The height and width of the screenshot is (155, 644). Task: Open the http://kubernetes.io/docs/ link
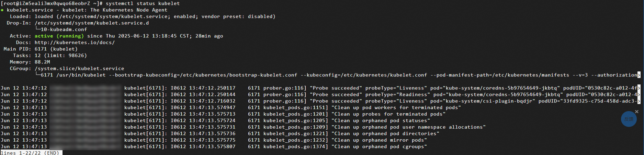[x=75, y=43]
